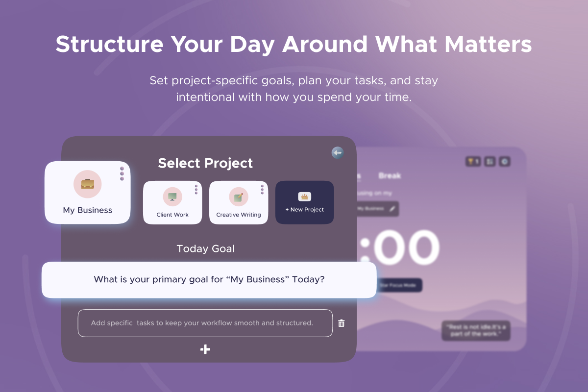
Task: Click the stats icon beside the trophy
Action: click(x=490, y=161)
